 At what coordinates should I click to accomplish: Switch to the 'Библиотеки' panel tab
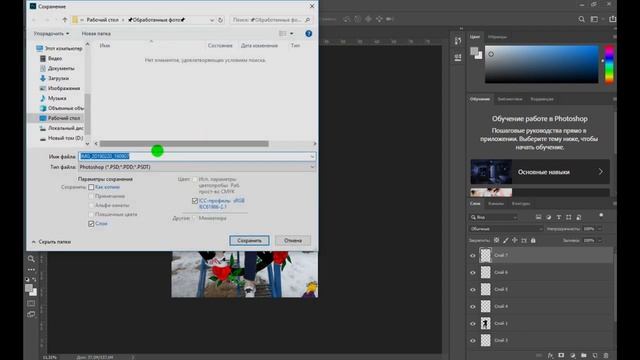pos(509,99)
